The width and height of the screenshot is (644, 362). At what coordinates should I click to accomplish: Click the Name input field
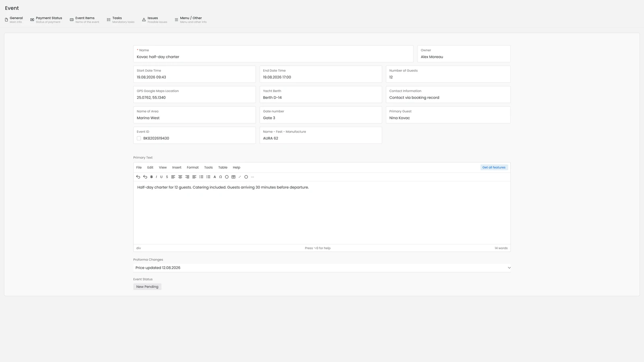273,54
